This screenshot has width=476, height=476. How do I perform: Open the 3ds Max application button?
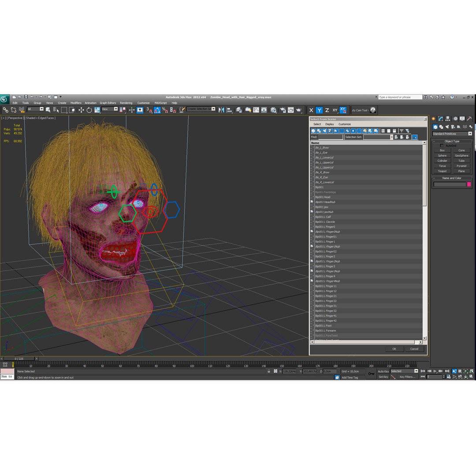coord(4,99)
